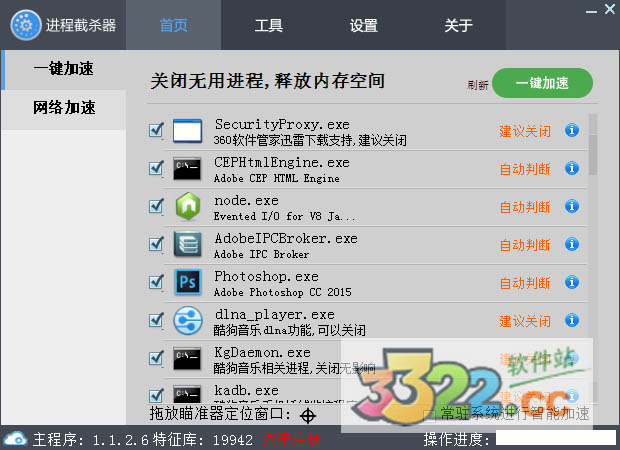
Task: Select the node.exe process name
Action: click(246, 200)
